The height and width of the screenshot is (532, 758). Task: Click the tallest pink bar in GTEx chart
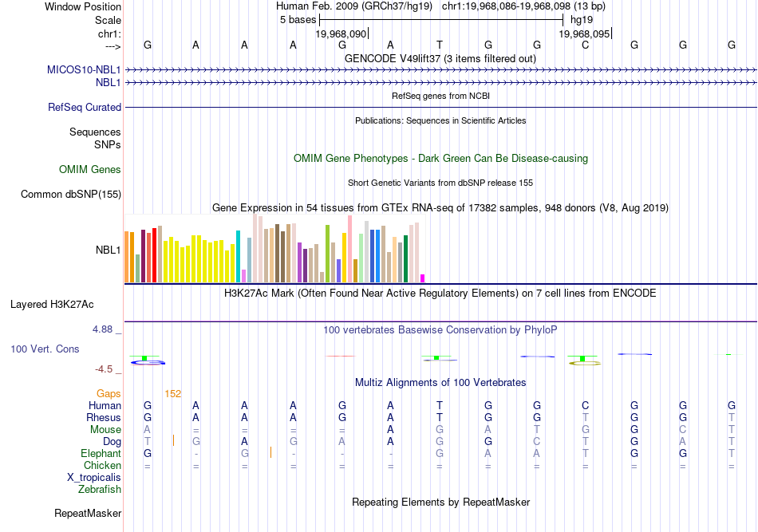tap(350, 249)
